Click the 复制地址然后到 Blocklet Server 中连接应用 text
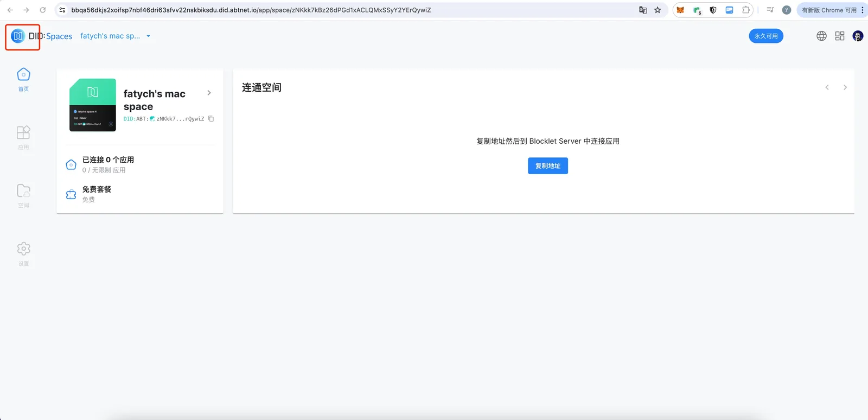Screen dimensions: 868x420 tap(548, 141)
